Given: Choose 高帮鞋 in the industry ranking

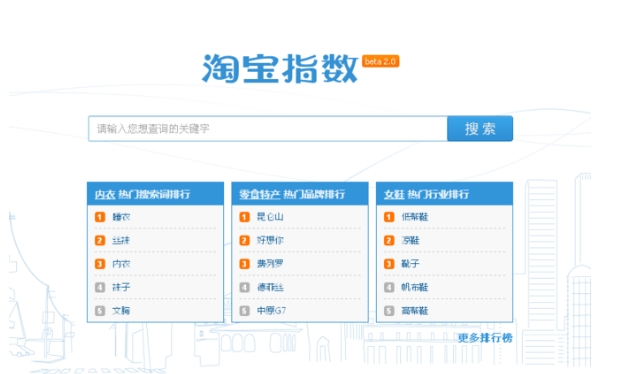Looking at the screenshot, I should [x=415, y=311].
